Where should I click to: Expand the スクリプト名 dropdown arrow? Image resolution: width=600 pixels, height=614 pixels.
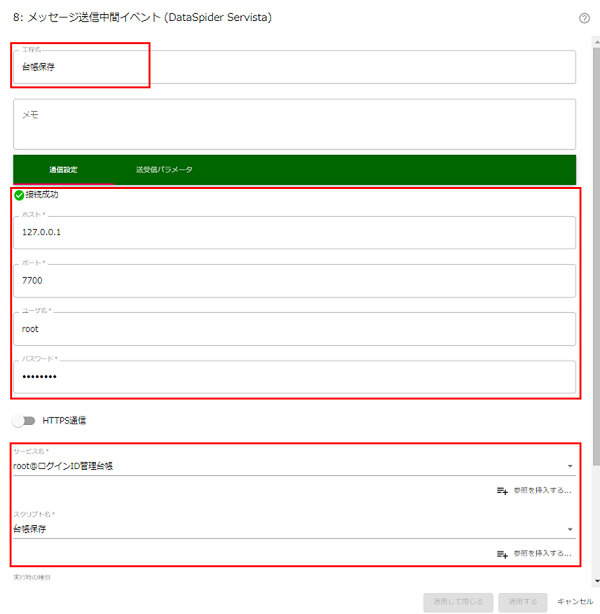click(570, 529)
